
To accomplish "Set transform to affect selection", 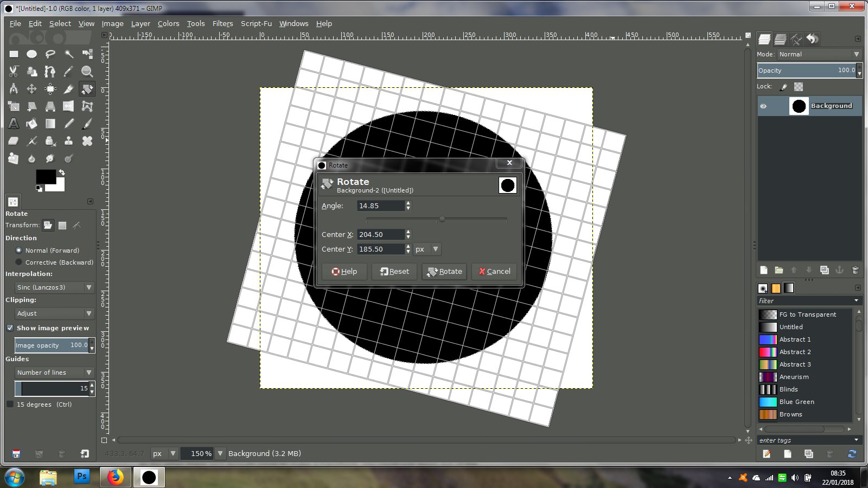I will [62, 225].
